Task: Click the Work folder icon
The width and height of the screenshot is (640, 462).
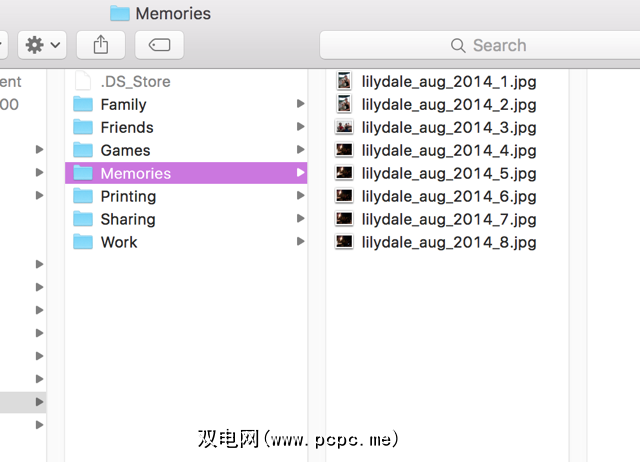Action: tap(83, 242)
